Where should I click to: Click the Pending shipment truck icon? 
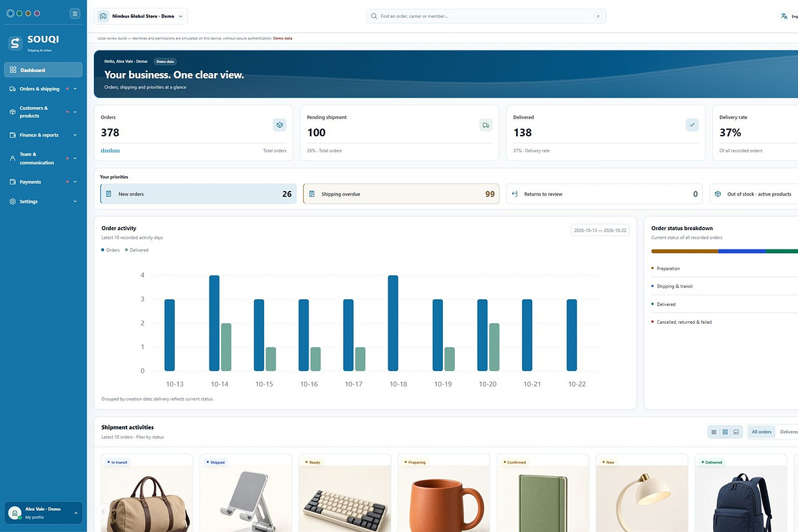(x=486, y=124)
